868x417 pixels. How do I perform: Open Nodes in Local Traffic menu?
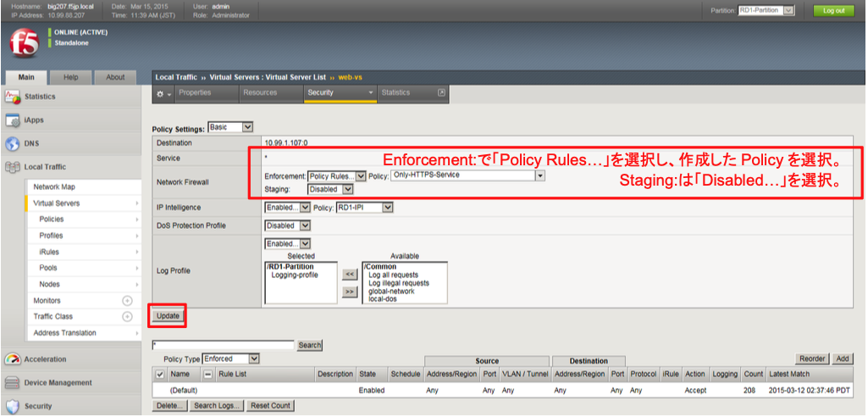(50, 285)
